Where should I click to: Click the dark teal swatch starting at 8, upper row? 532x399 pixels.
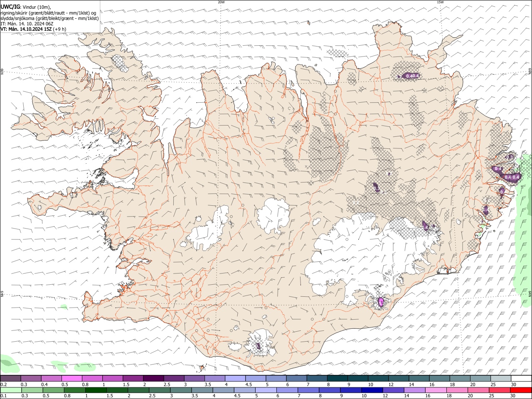(x=337, y=378)
